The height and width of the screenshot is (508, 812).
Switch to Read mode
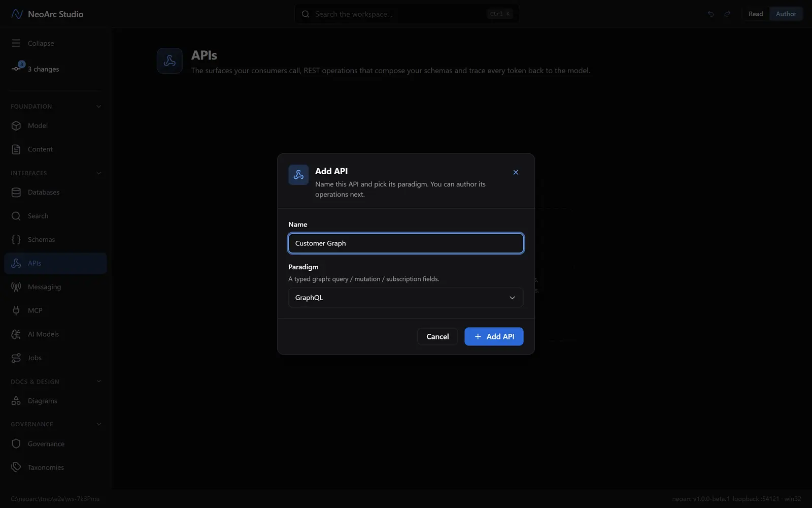coord(756,14)
